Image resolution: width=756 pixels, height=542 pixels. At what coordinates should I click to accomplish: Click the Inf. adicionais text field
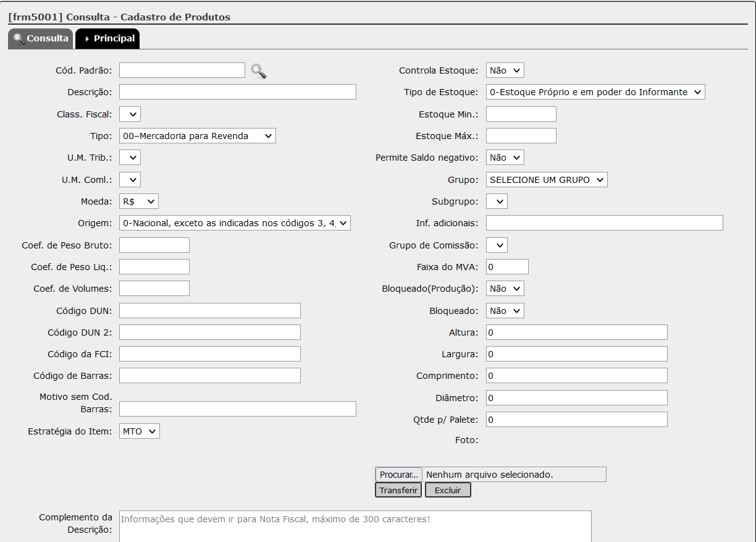tap(605, 223)
